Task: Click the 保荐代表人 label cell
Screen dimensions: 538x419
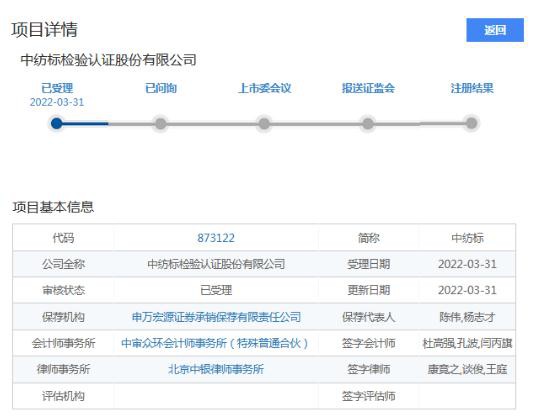Action: (369, 317)
